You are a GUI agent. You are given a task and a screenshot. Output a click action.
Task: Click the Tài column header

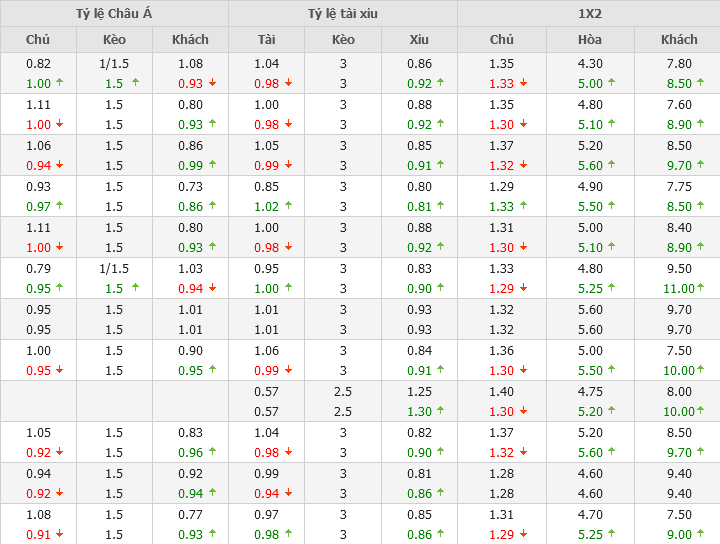[266, 39]
